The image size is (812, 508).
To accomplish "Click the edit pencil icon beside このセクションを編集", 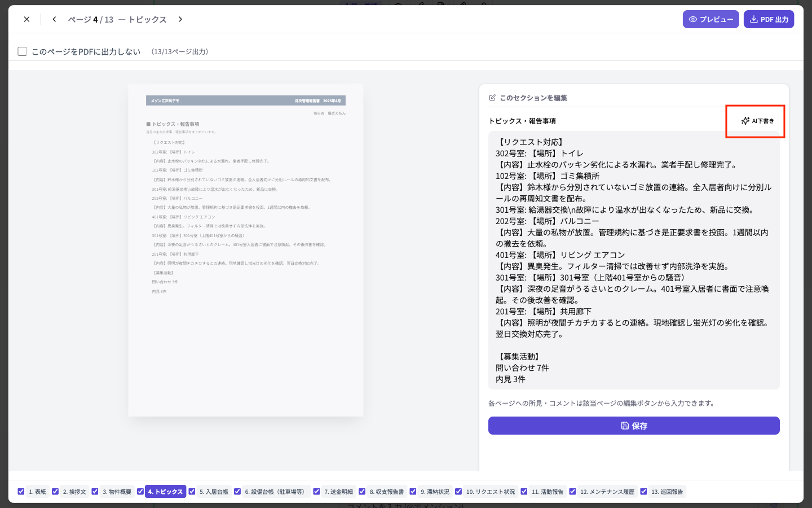I will click(x=492, y=98).
